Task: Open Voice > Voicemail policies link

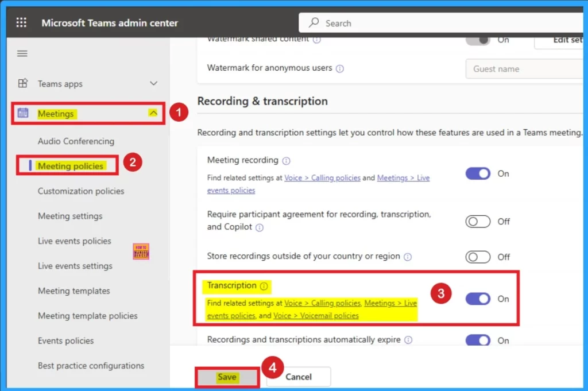Action: coord(316,316)
